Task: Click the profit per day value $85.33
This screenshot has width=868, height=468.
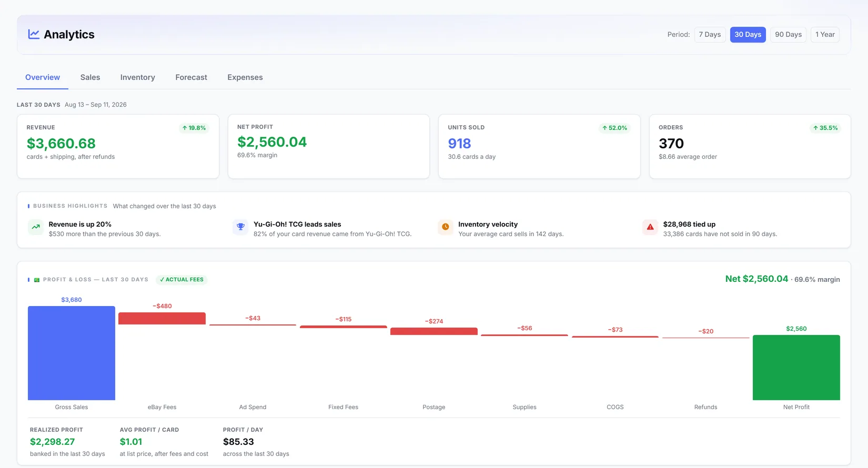Action: tap(238, 442)
